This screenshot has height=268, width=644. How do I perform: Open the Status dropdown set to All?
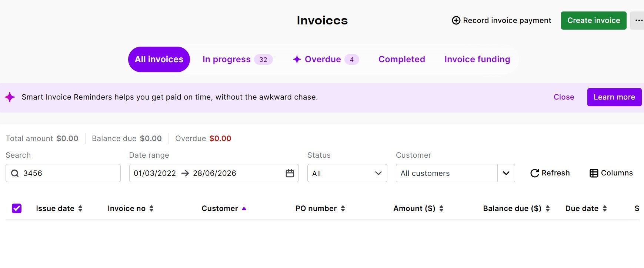point(347,173)
